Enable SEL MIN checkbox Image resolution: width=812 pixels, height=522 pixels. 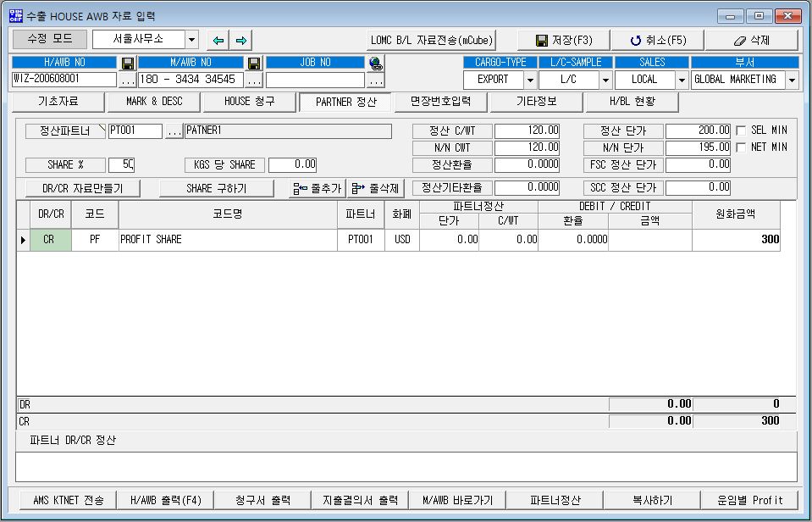coord(741,130)
